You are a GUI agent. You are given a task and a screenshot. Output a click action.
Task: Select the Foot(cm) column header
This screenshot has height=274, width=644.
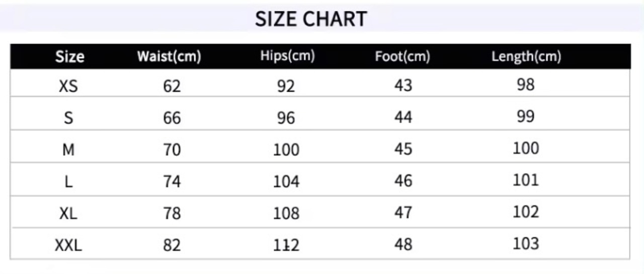click(x=403, y=56)
